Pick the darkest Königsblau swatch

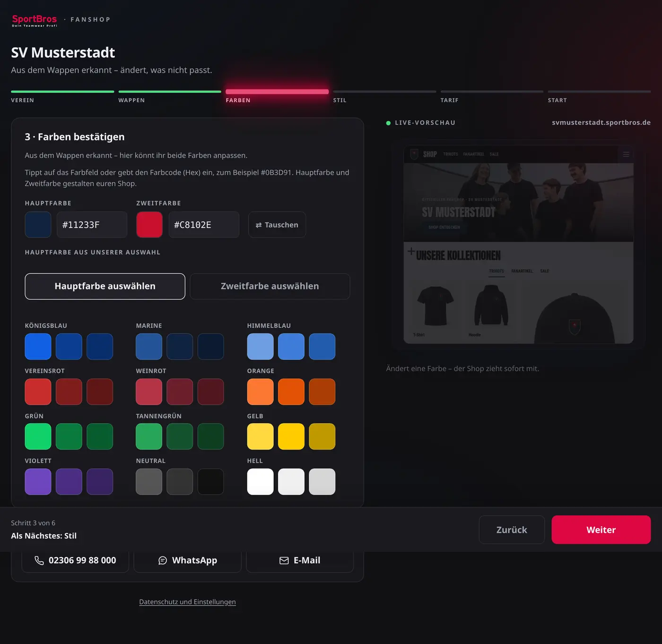pos(100,347)
